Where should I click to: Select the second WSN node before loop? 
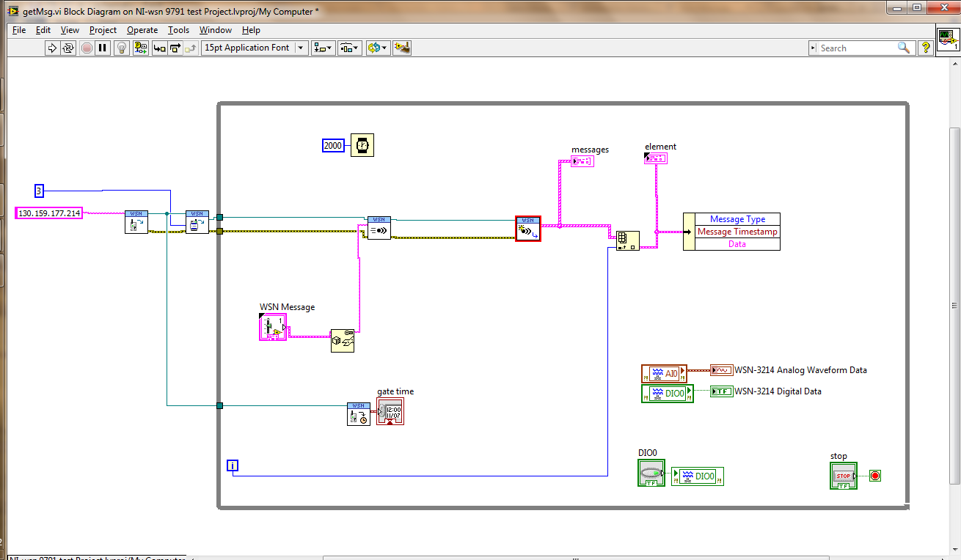click(197, 222)
